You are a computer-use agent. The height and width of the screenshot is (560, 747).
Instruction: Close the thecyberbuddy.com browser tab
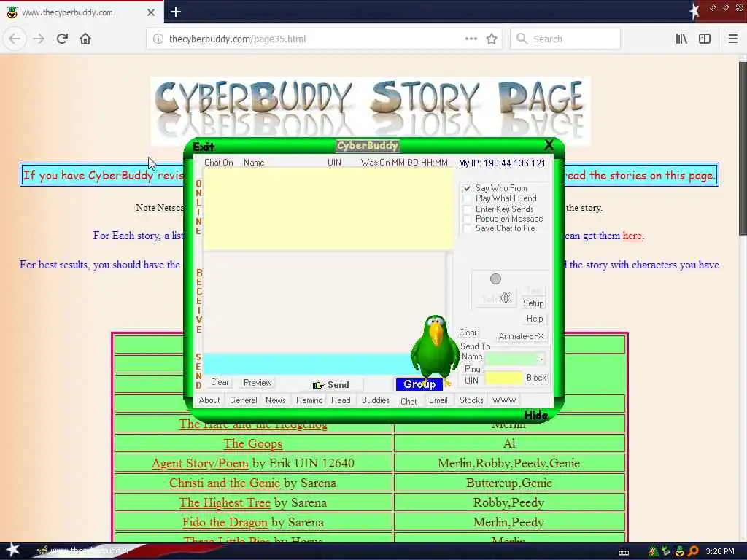(x=150, y=12)
